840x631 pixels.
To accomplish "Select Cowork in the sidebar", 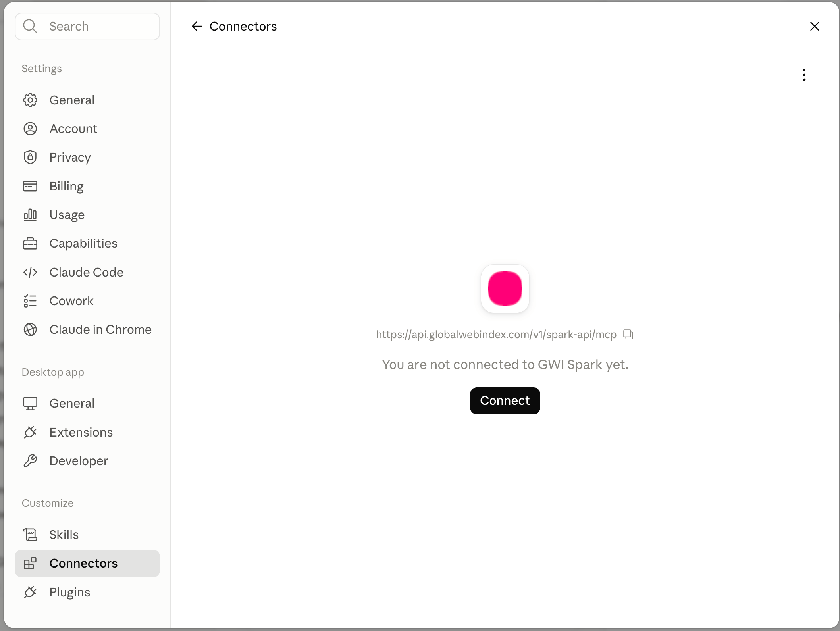I will point(87,301).
